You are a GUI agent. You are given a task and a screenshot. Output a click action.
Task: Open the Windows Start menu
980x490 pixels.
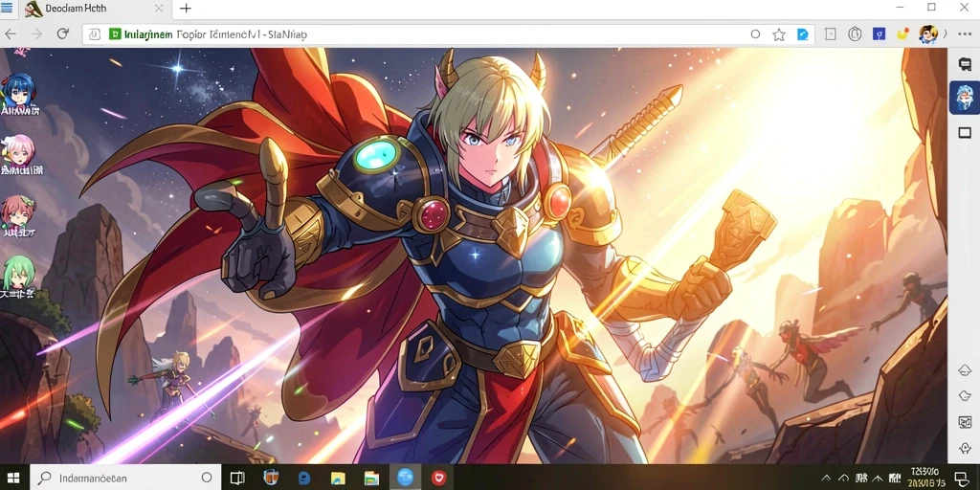pyautogui.click(x=13, y=478)
